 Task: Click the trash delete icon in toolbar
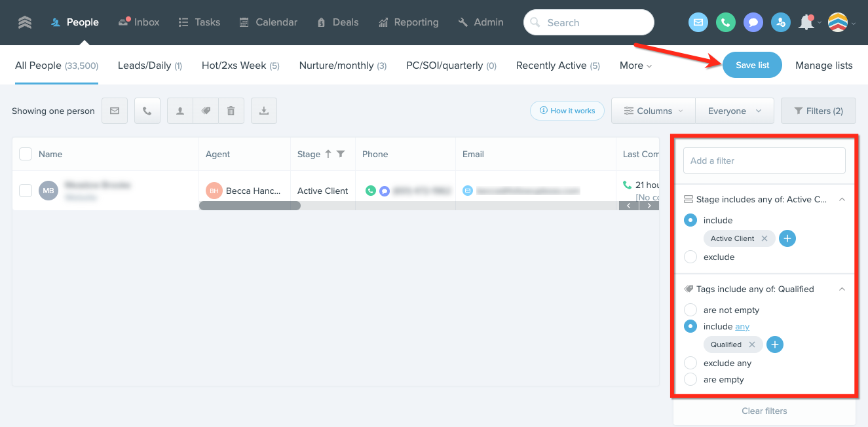click(231, 111)
